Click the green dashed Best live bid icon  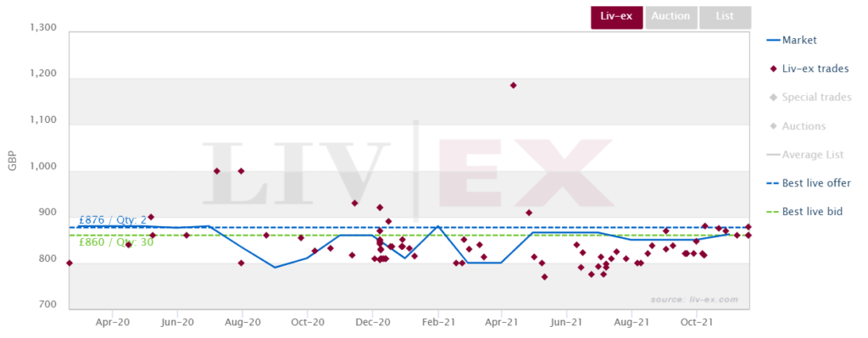tap(773, 212)
